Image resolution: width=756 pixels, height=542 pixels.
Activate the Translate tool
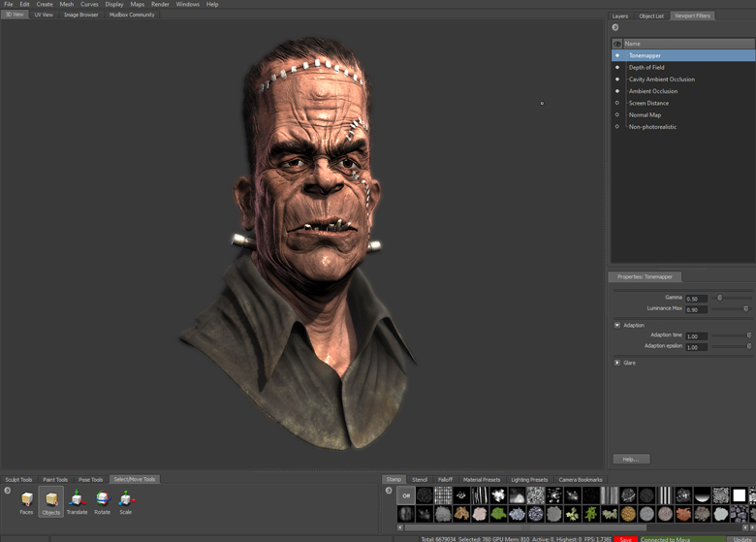(x=77, y=501)
